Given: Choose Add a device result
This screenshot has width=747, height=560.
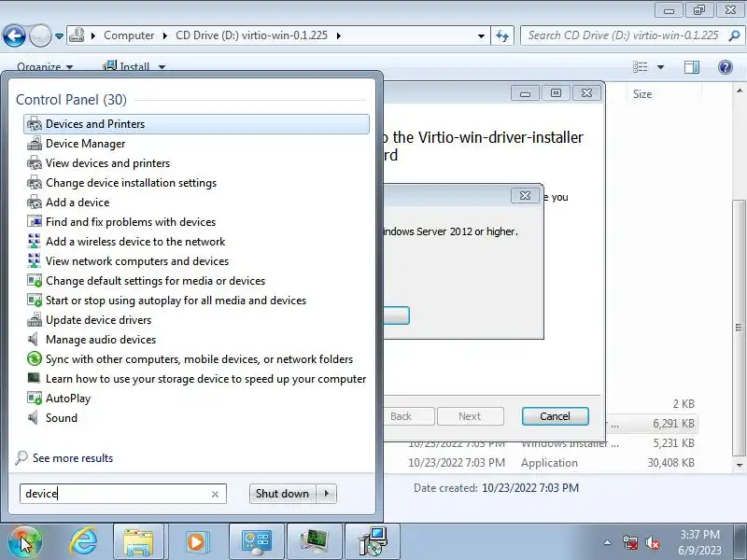Looking at the screenshot, I should 78,203.
